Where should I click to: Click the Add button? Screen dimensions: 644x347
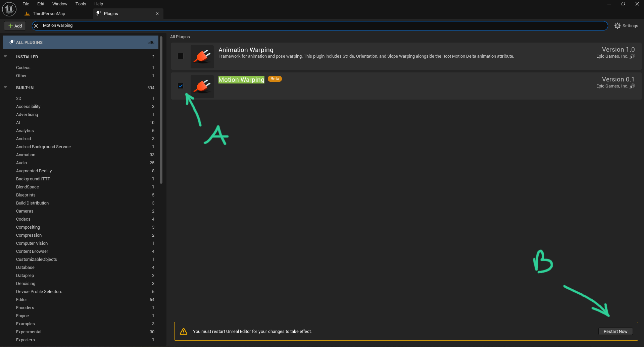point(15,26)
